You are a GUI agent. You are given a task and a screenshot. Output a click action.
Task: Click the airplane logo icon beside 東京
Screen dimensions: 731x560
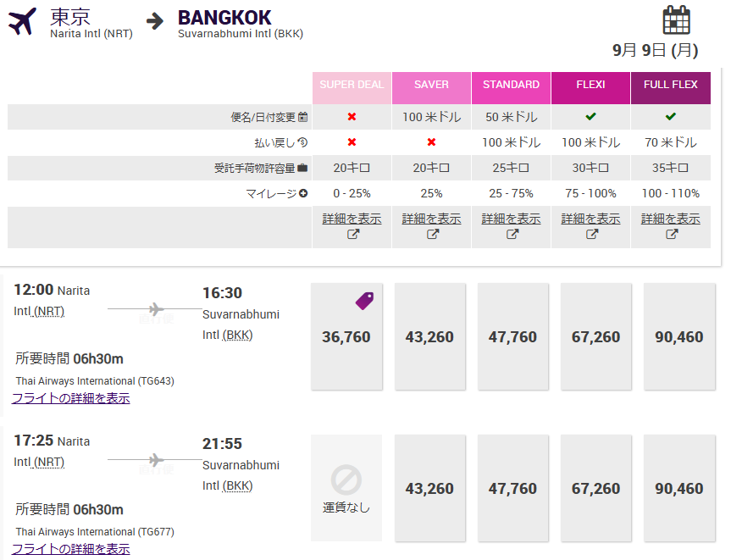23,21
